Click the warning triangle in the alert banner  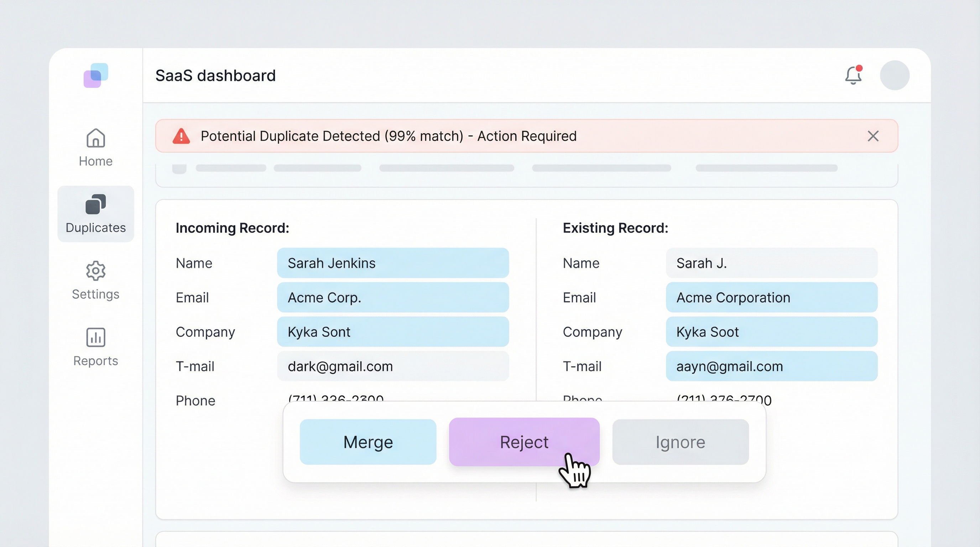click(182, 136)
